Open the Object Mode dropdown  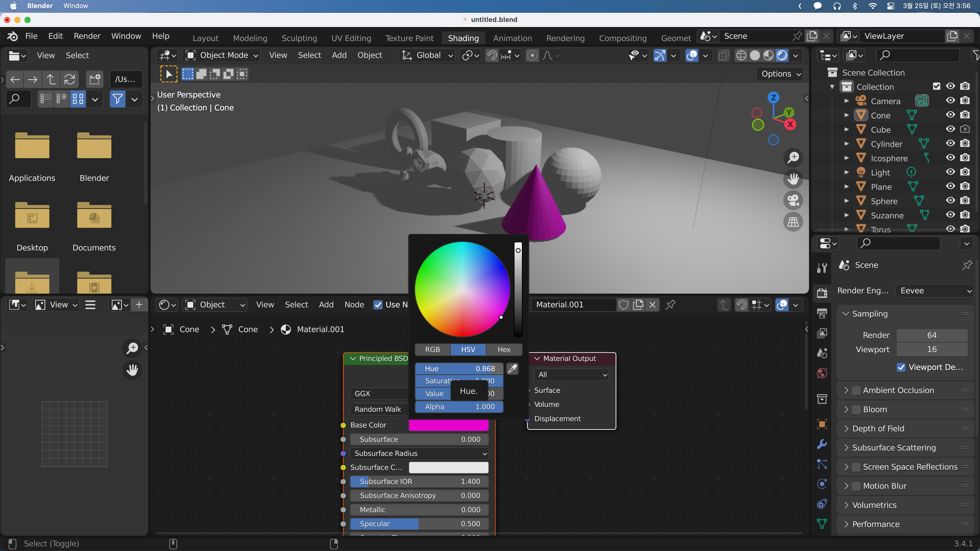point(222,56)
